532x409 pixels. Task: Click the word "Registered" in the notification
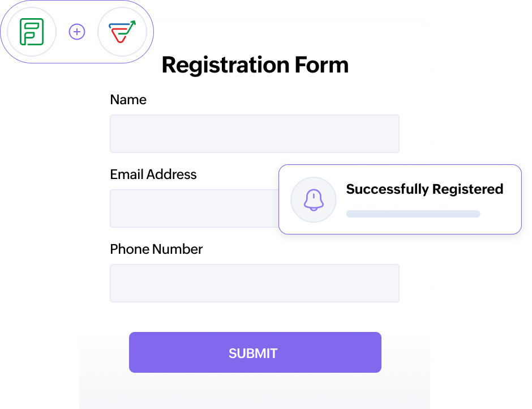tap(467, 189)
